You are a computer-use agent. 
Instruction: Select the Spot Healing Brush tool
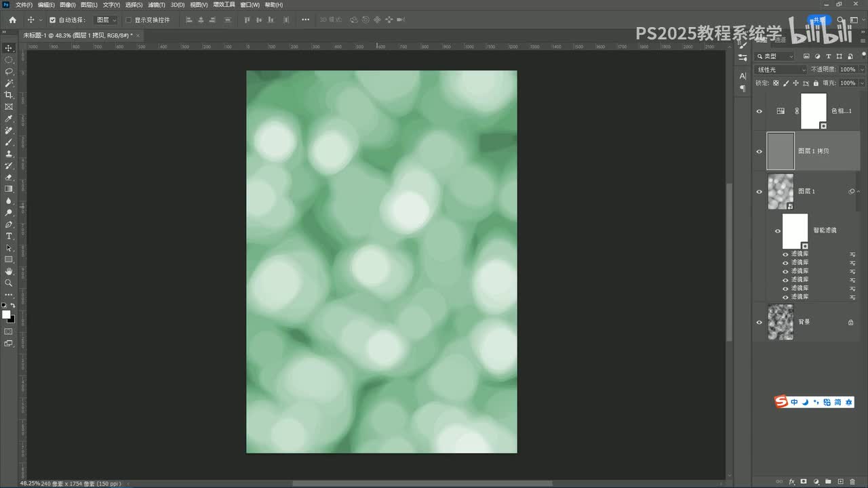[x=9, y=130]
